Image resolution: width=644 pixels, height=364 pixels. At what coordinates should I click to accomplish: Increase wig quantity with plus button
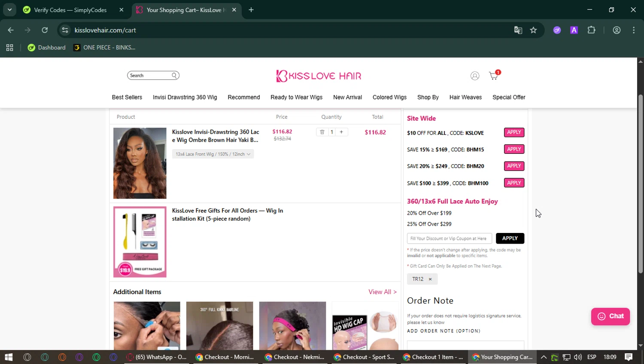pyautogui.click(x=341, y=132)
